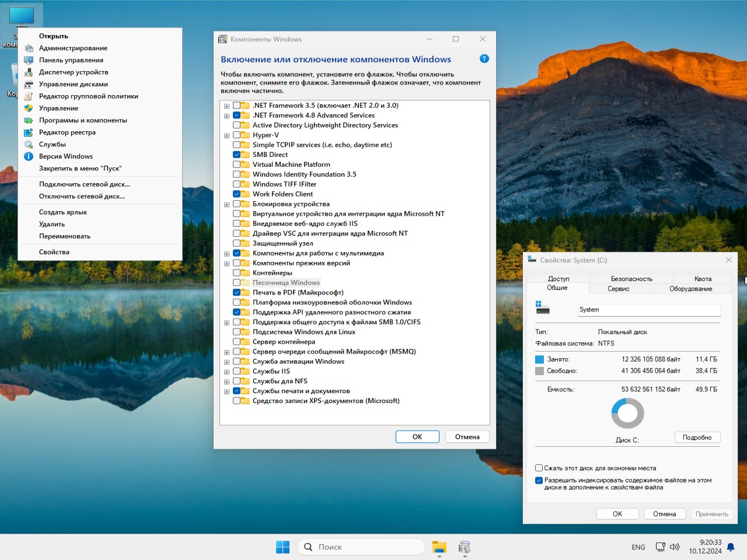747x560 pixels.
Task: Expand the Службы IIS node
Action: pos(226,372)
